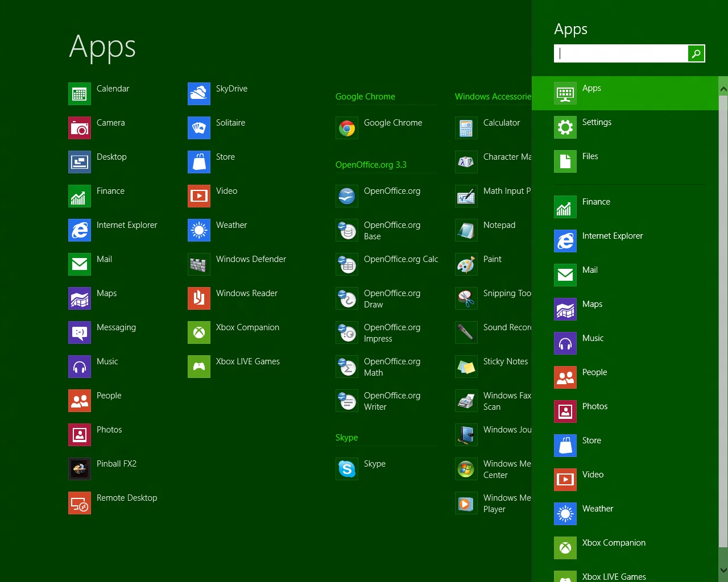
Task: Open Notepad
Action: 466,230
